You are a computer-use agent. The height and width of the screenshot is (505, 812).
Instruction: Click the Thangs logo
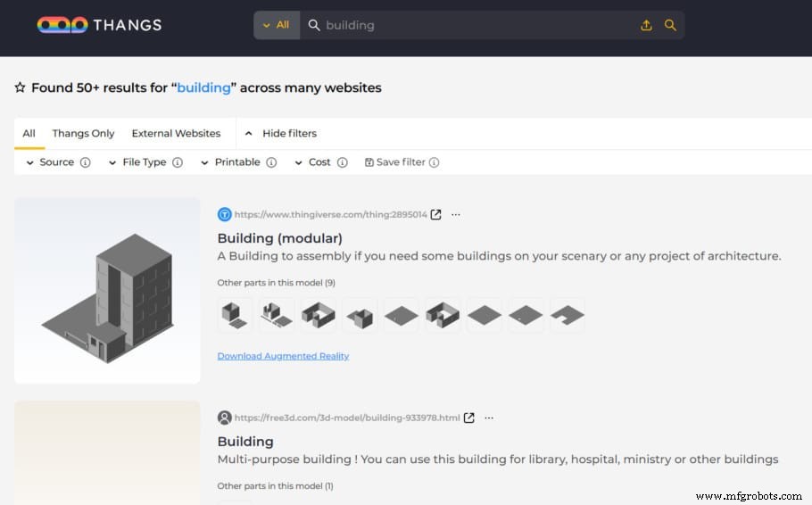[99, 25]
